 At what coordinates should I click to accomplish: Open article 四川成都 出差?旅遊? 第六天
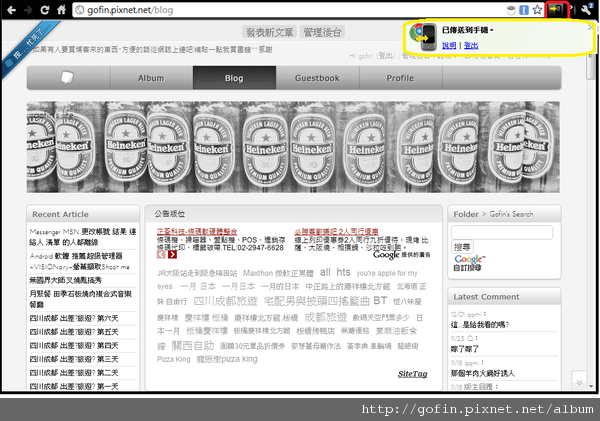pos(74,318)
